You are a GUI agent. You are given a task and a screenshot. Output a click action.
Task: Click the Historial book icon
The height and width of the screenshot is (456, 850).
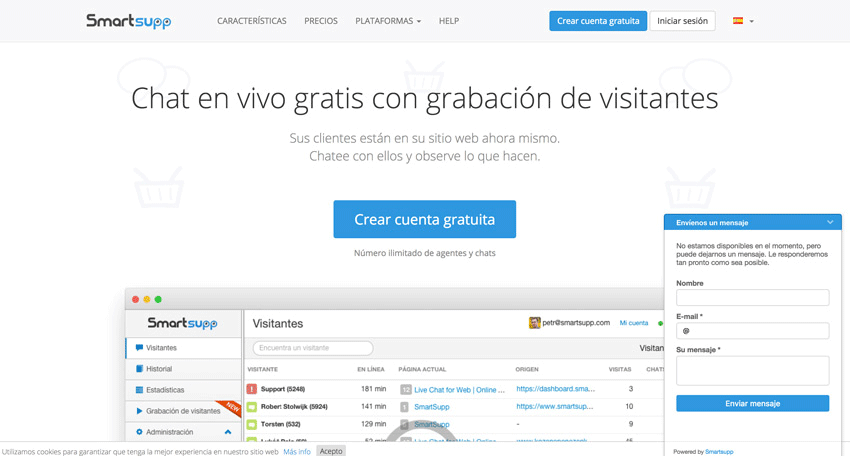pyautogui.click(x=139, y=369)
